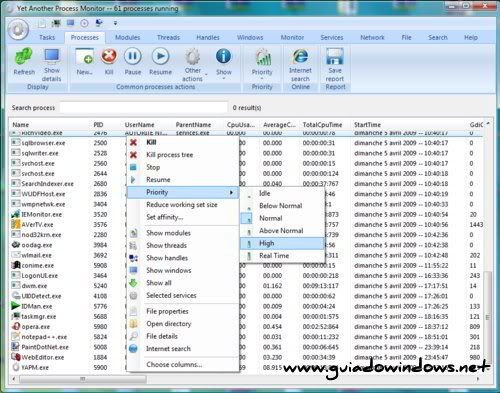The width and height of the screenshot is (500, 393).
Task: Open the Show dropdown arrow in the ribbon
Action: (x=224, y=79)
